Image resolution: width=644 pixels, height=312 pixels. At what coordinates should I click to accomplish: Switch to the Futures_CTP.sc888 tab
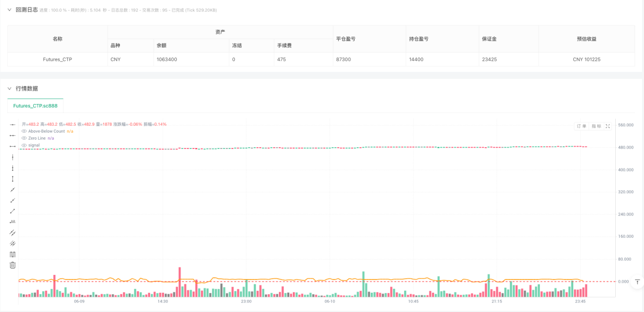(35, 105)
